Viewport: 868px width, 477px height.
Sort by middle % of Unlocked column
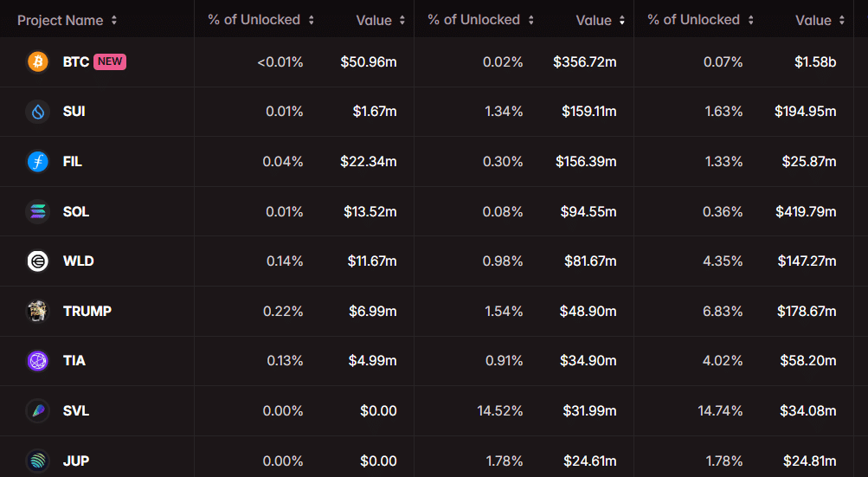[480, 20]
